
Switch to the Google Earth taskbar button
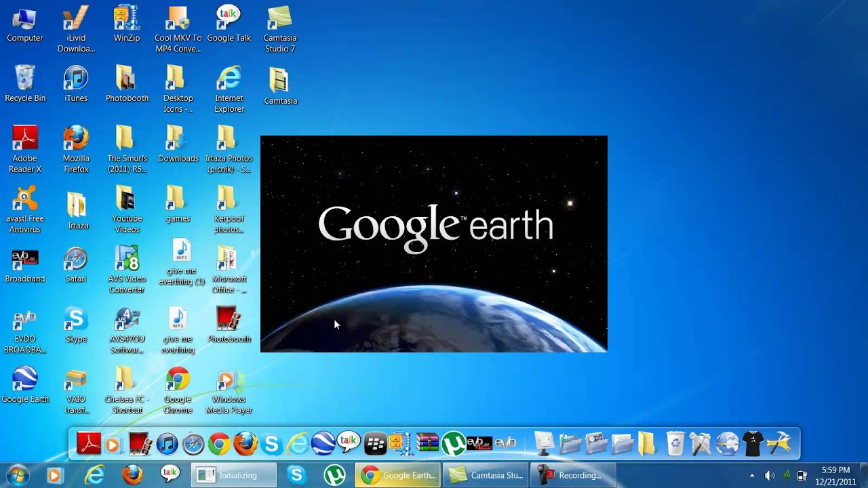pos(397,475)
